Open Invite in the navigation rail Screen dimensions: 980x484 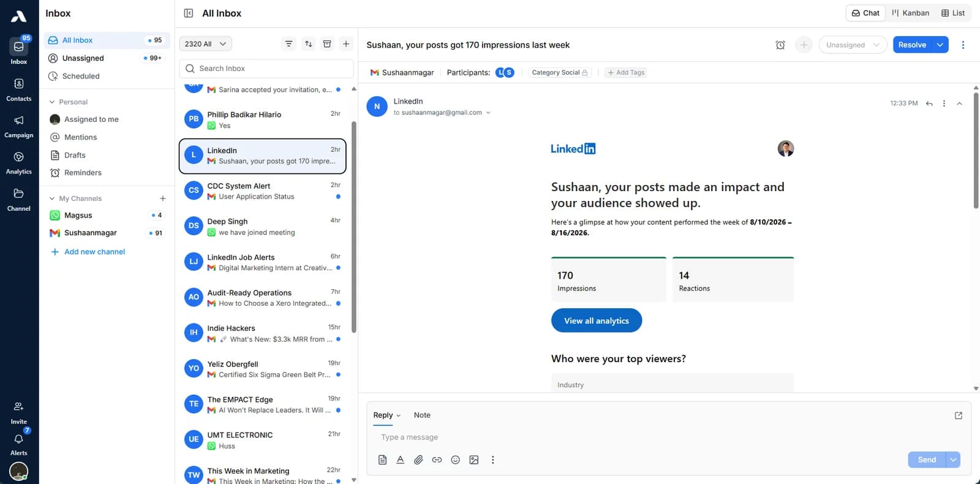[19, 413]
